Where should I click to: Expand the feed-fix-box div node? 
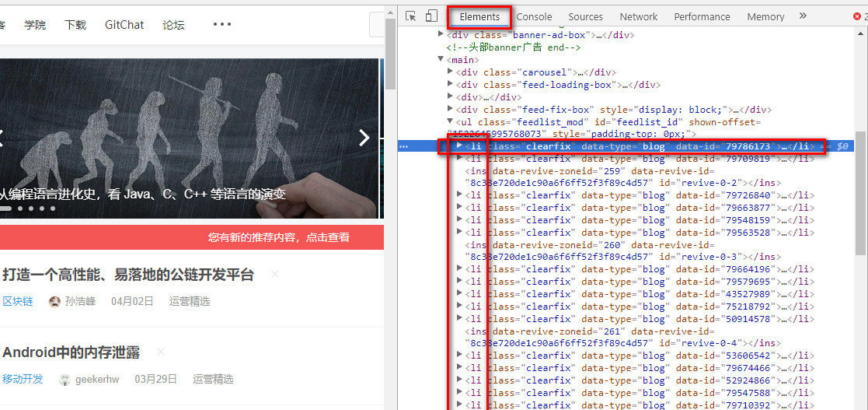450,109
